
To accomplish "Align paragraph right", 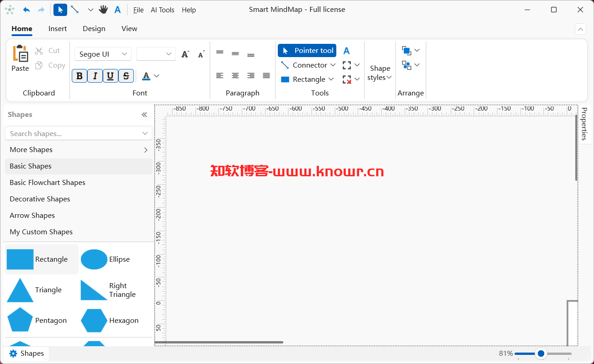I will (x=251, y=75).
